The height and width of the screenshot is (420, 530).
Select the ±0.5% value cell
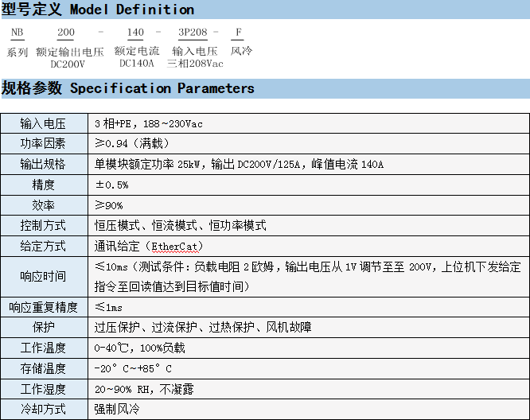(309, 185)
